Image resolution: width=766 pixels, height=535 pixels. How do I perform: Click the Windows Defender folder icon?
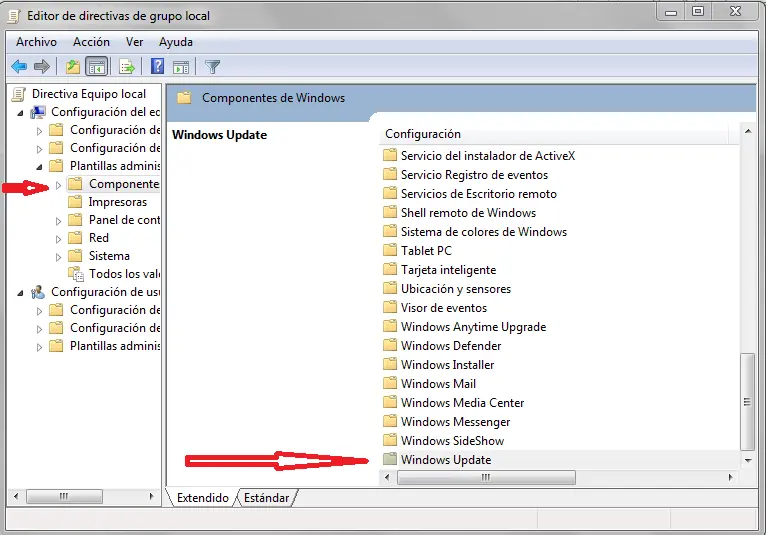[390, 345]
